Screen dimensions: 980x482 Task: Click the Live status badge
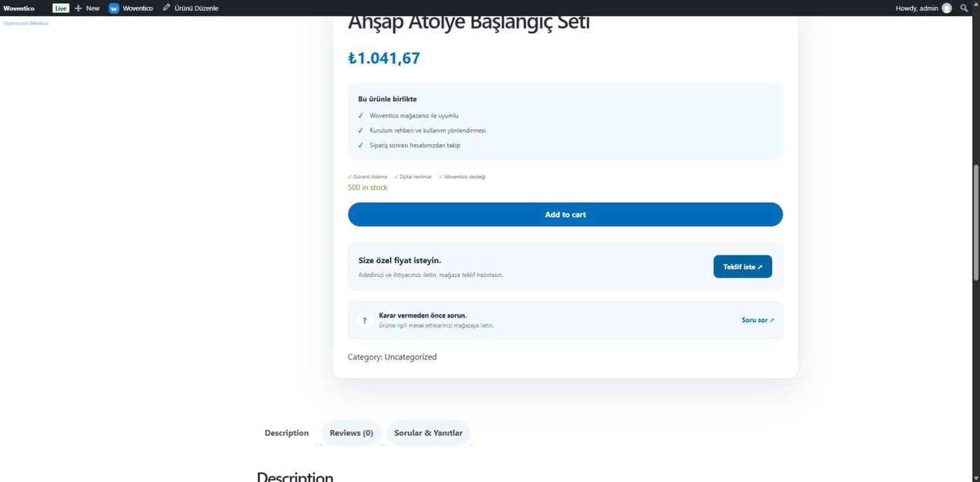point(61,8)
